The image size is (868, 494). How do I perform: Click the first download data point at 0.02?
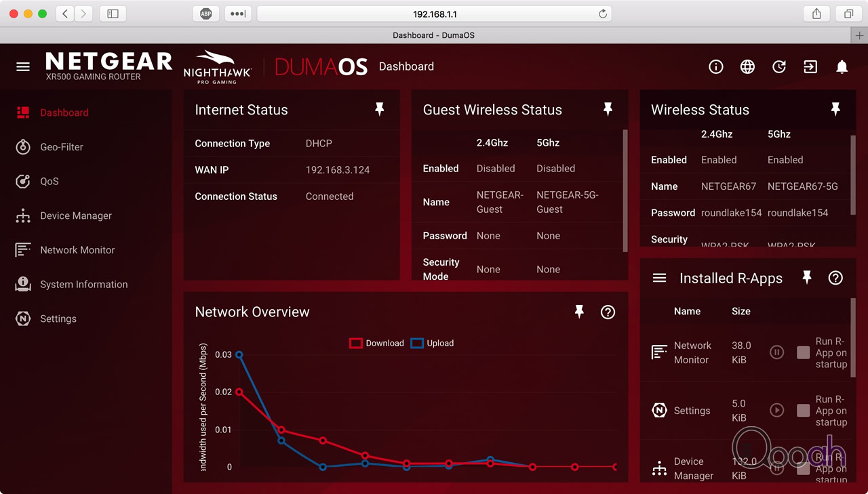[239, 392]
